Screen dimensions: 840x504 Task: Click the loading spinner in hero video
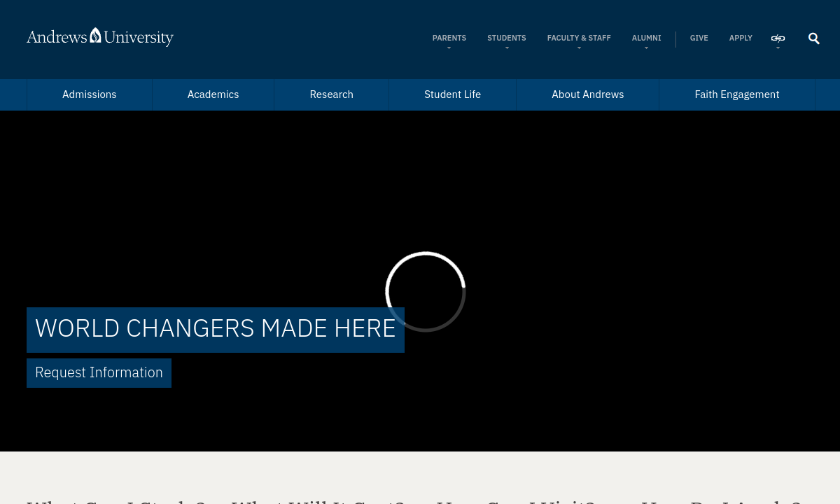click(x=426, y=291)
